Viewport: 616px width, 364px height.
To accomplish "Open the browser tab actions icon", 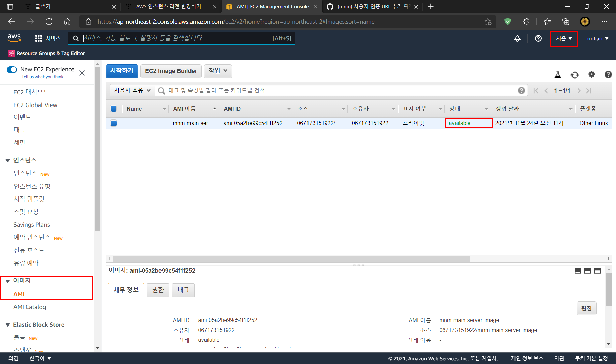I will coord(10,7).
